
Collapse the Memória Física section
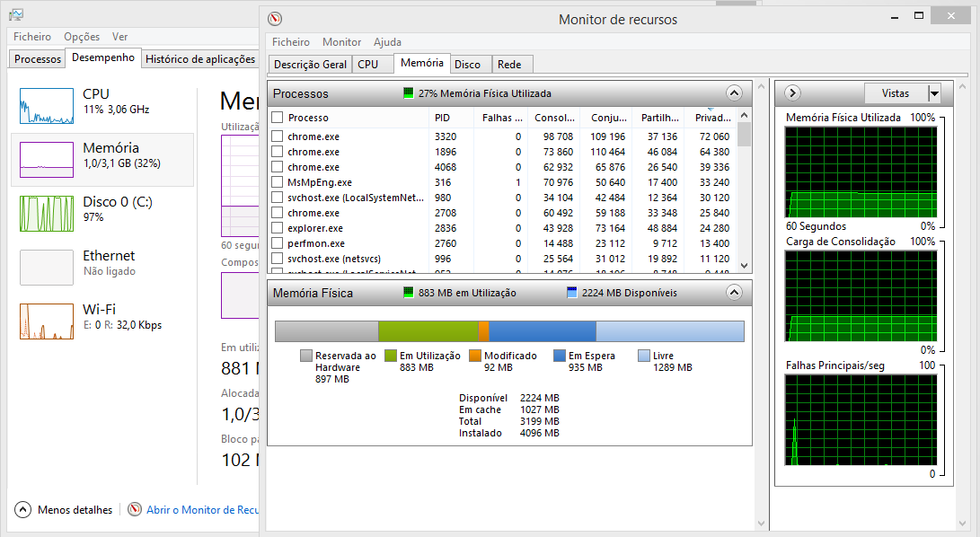pos(734,293)
